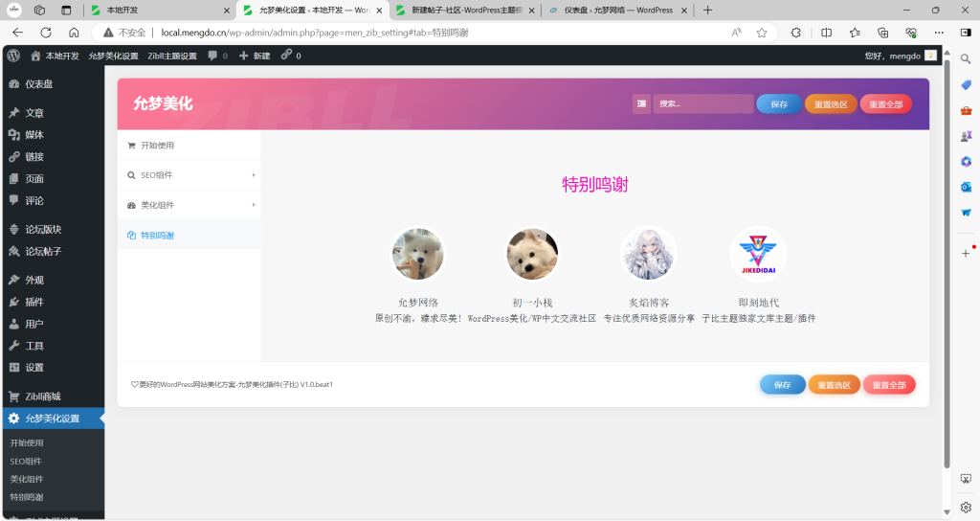The width and height of the screenshot is (980, 521).
Task: Open the 插件 plugins menu
Action: pyautogui.click(x=33, y=302)
